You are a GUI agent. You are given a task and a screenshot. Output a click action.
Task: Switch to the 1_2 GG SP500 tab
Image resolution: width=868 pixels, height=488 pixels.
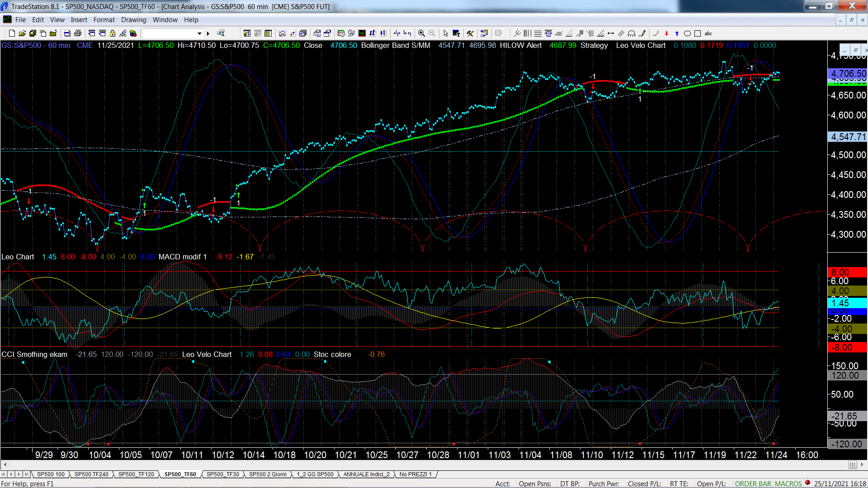coord(315,474)
